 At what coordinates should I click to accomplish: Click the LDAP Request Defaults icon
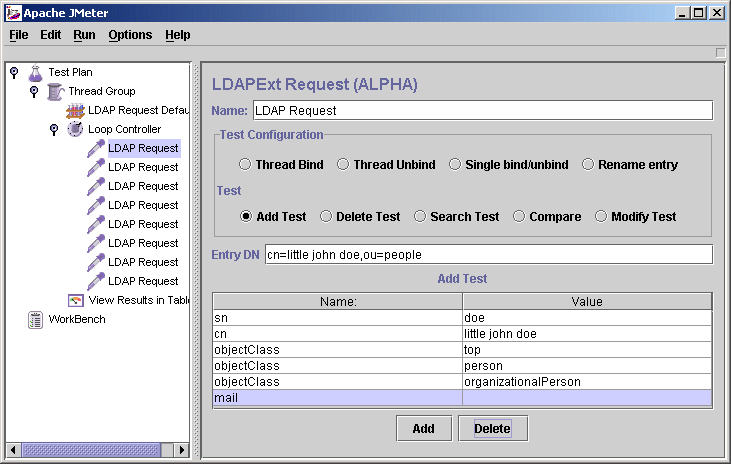click(x=75, y=110)
